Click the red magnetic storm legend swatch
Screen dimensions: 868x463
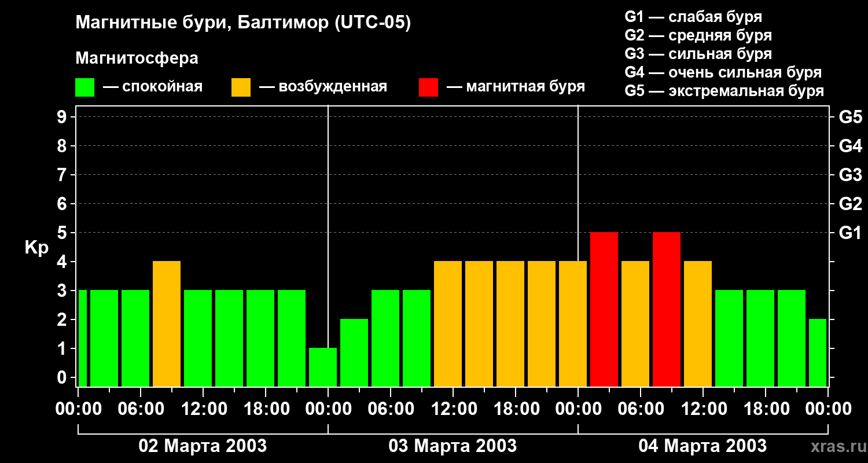click(429, 87)
